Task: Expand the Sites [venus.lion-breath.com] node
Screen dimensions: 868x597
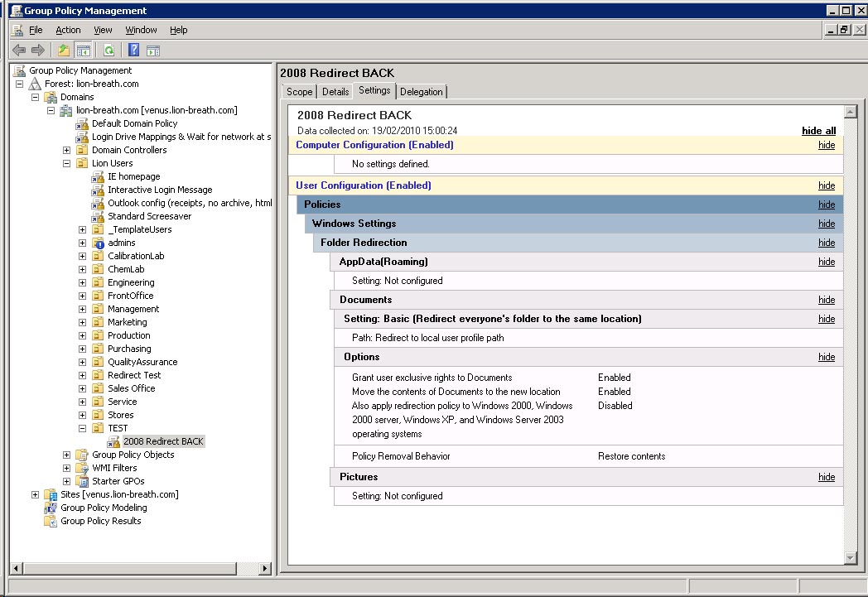Action: [x=35, y=495]
